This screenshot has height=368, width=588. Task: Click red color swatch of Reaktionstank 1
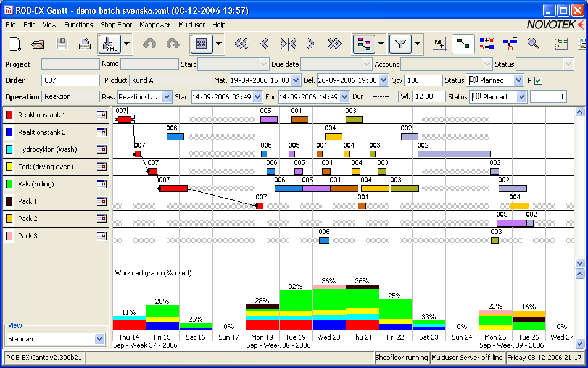(9, 115)
